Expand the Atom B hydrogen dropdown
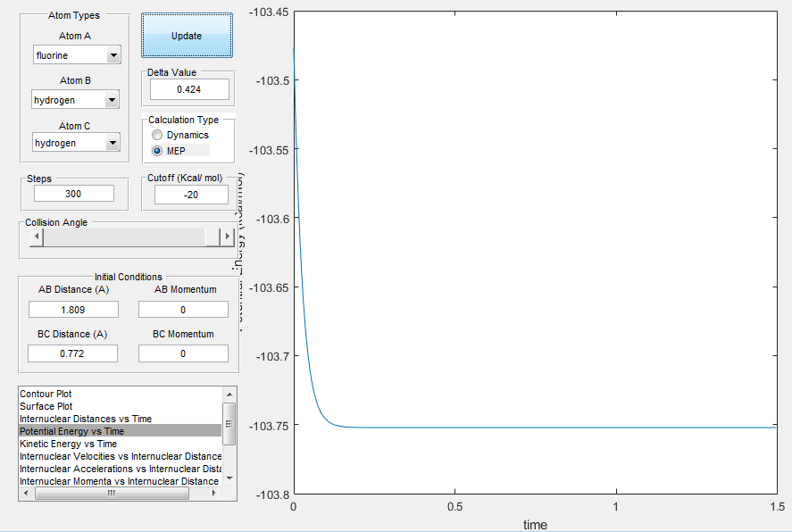 [x=75, y=100]
